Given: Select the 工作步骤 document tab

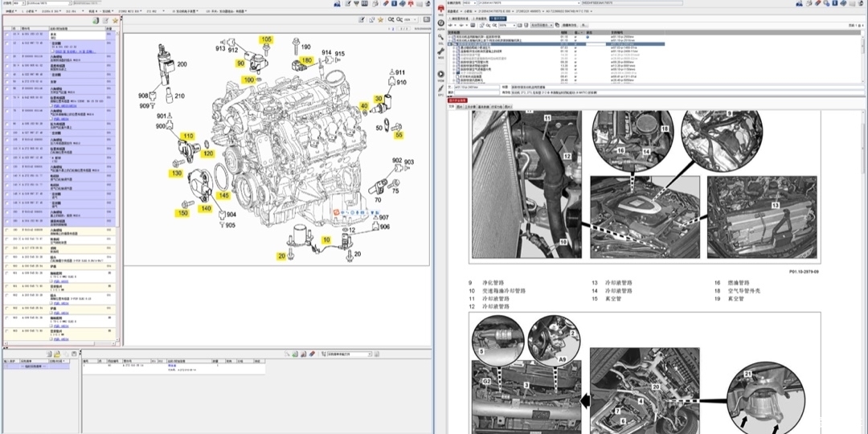Looking at the screenshot, I should click(x=470, y=107).
